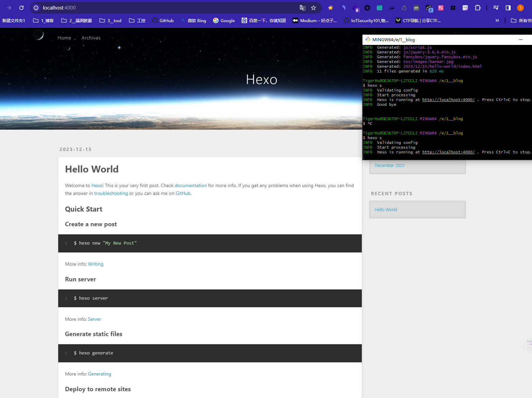Open the Extensions puzzle-piece menu
The image size is (532, 398).
[x=478, y=8]
